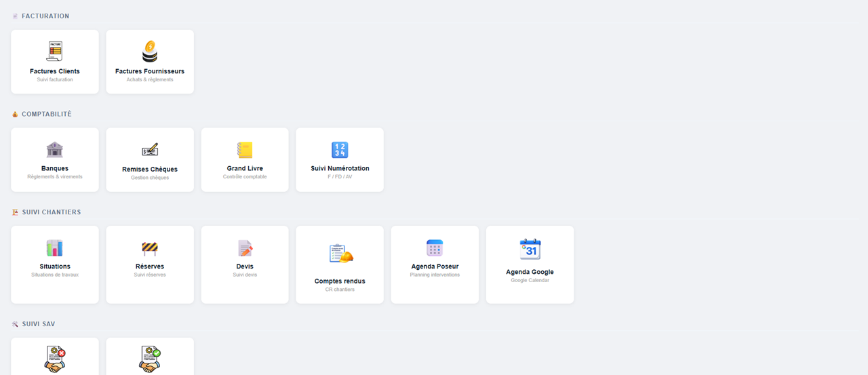This screenshot has height=375, width=868.
Task: Click the COMPTABILITÉ section header
Action: [46, 114]
